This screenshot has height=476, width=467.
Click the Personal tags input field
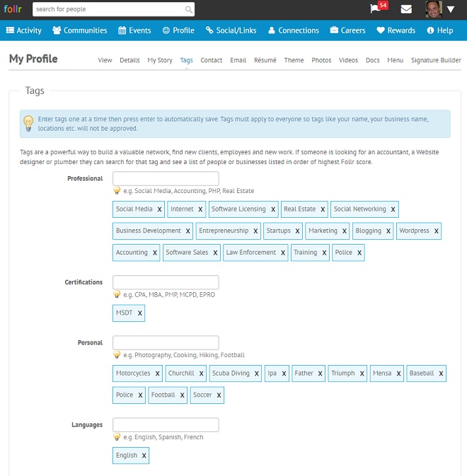[x=166, y=343]
